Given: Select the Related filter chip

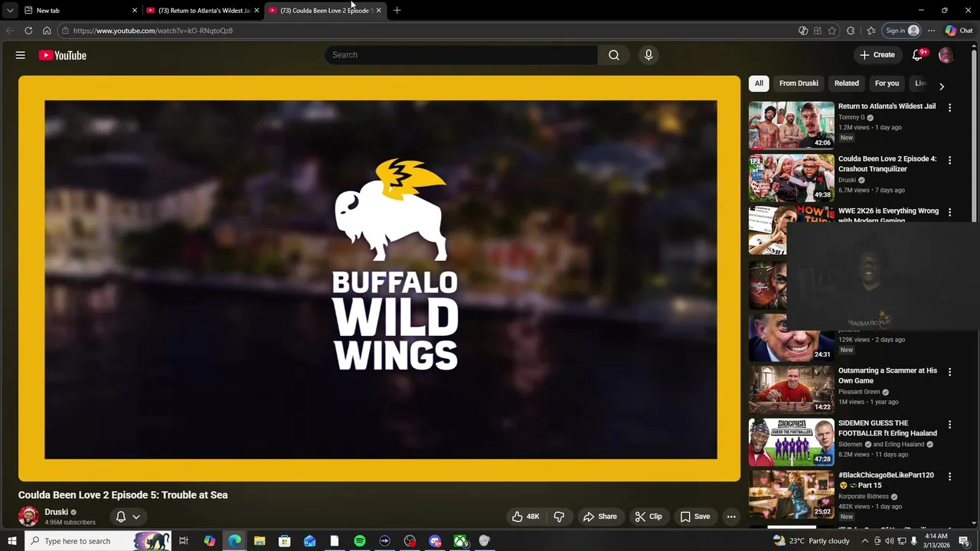Looking at the screenshot, I should click(846, 83).
